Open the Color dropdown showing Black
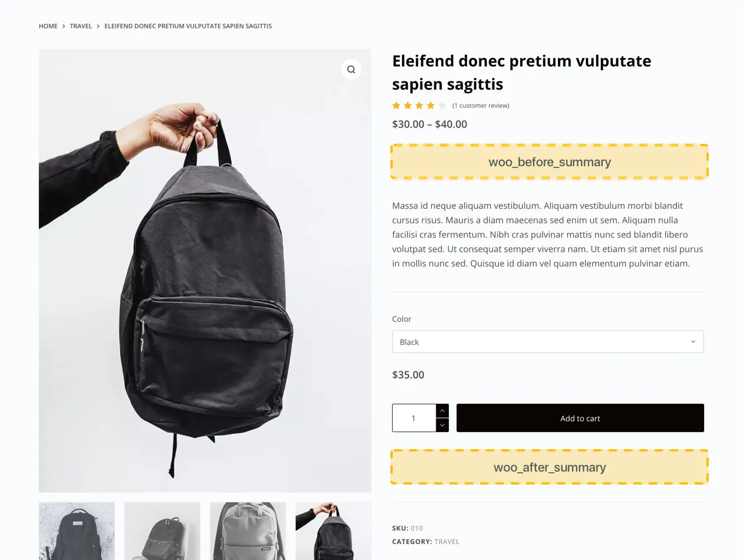 coord(547,342)
